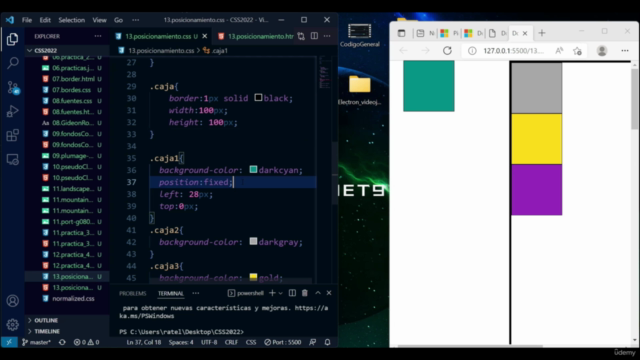Click the gold color swatch on line 45

[x=253, y=277]
